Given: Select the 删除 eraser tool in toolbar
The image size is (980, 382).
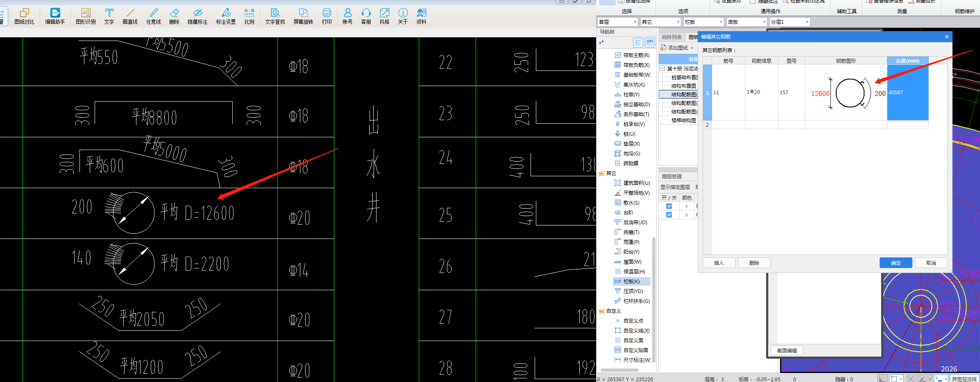Looking at the screenshot, I should point(174,16).
